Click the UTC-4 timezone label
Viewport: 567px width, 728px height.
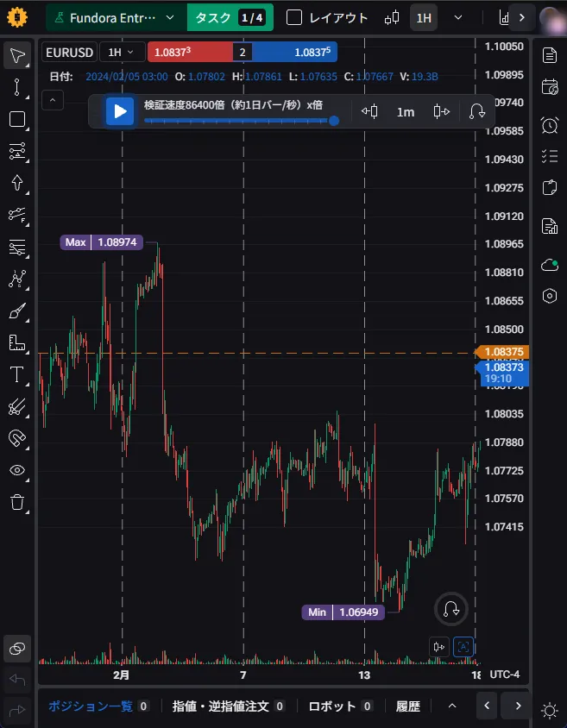[x=505, y=675]
